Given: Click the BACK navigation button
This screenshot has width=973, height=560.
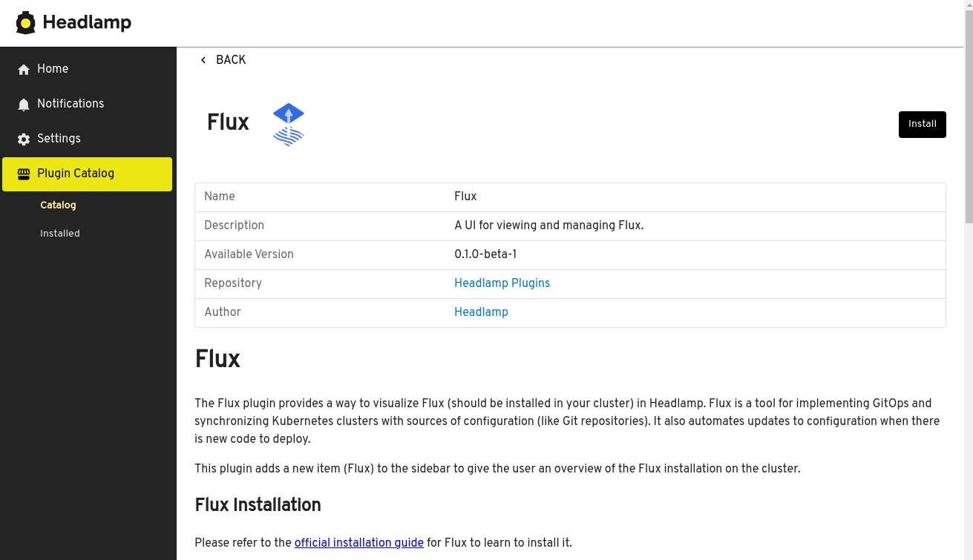Looking at the screenshot, I should pos(223,60).
